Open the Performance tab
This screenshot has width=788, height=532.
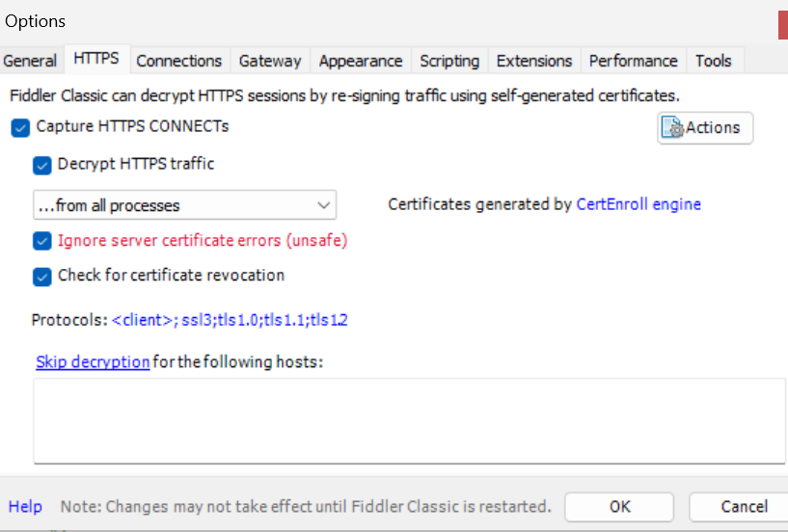[634, 61]
